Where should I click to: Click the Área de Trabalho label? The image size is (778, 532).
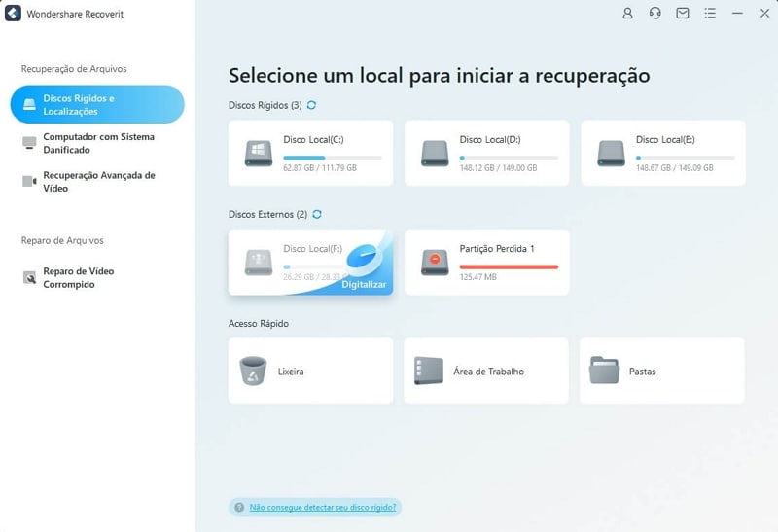(x=489, y=372)
